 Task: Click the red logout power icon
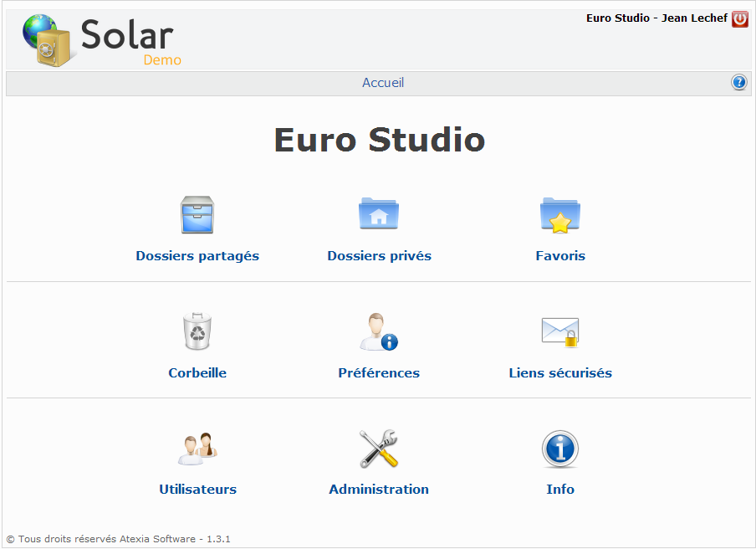[740, 18]
